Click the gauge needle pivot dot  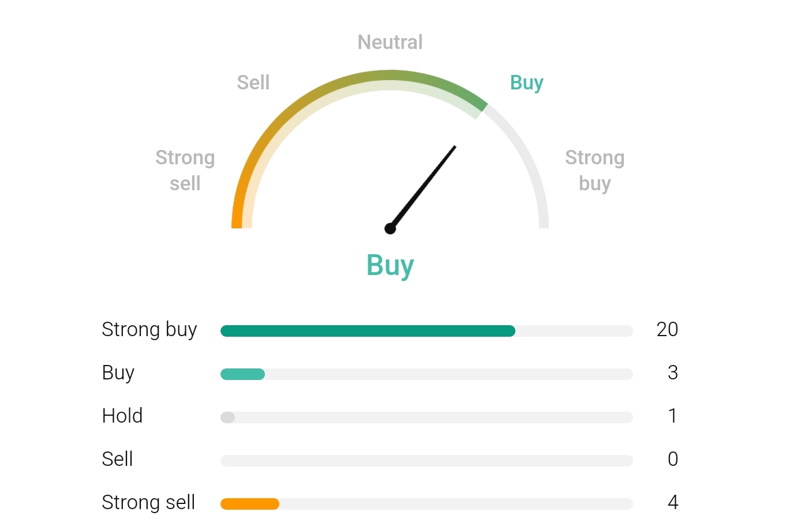point(390,229)
